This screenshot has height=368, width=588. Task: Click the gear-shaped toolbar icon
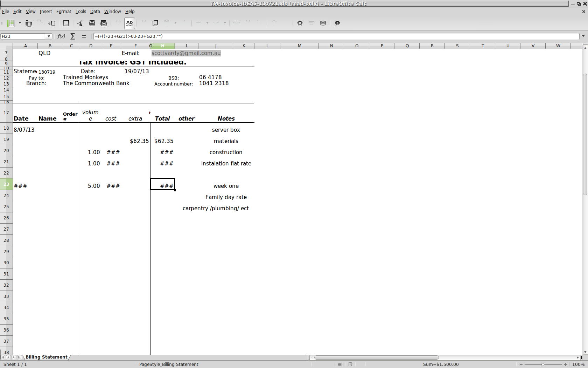(300, 23)
